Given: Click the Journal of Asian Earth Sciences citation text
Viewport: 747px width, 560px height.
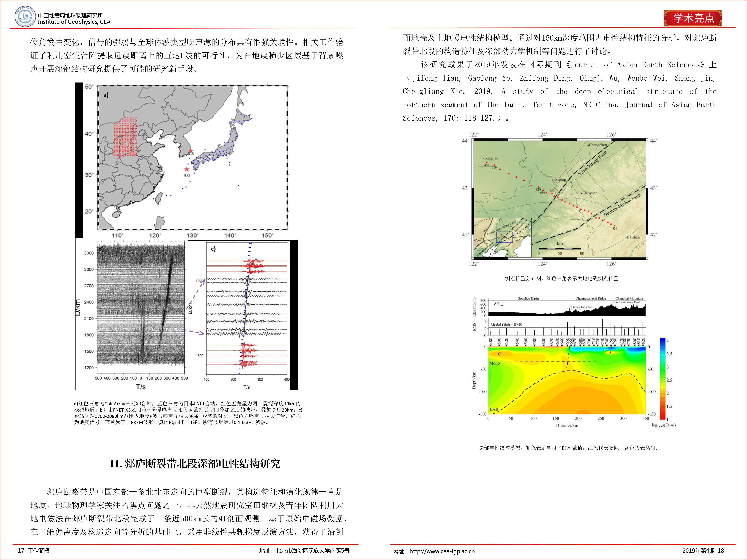Looking at the screenshot, I should point(560,91).
